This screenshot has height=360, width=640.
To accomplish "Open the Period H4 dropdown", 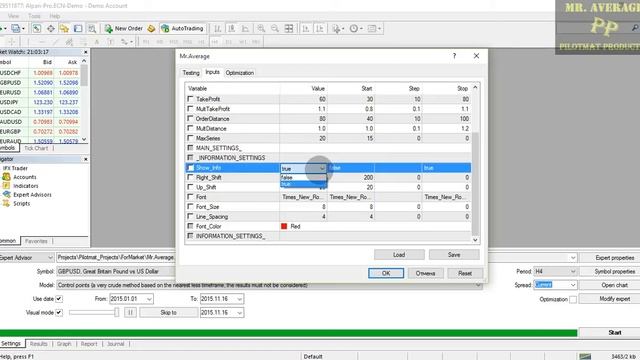I will pyautogui.click(x=573, y=271).
